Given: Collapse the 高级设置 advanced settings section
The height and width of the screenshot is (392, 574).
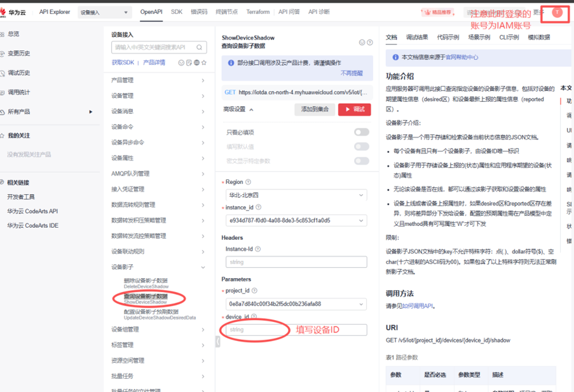Looking at the screenshot, I should click(238, 109).
